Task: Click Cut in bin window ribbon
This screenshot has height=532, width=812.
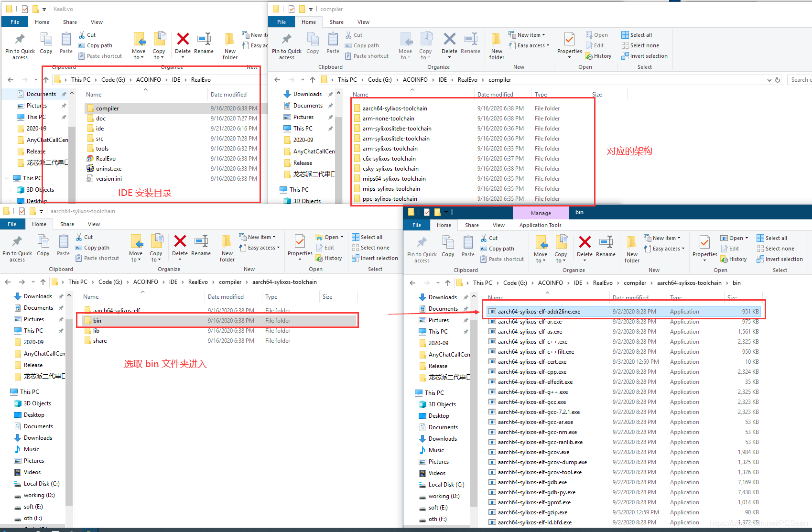Action: click(x=489, y=238)
